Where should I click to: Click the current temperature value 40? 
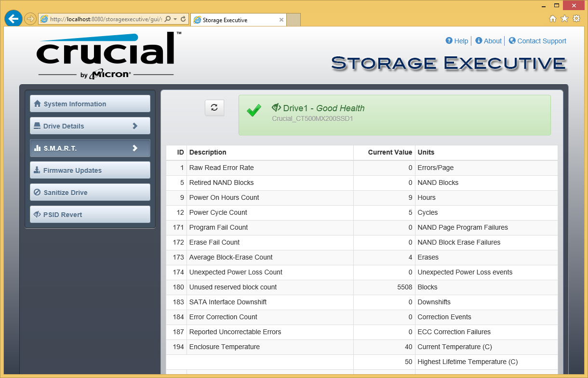(x=409, y=347)
